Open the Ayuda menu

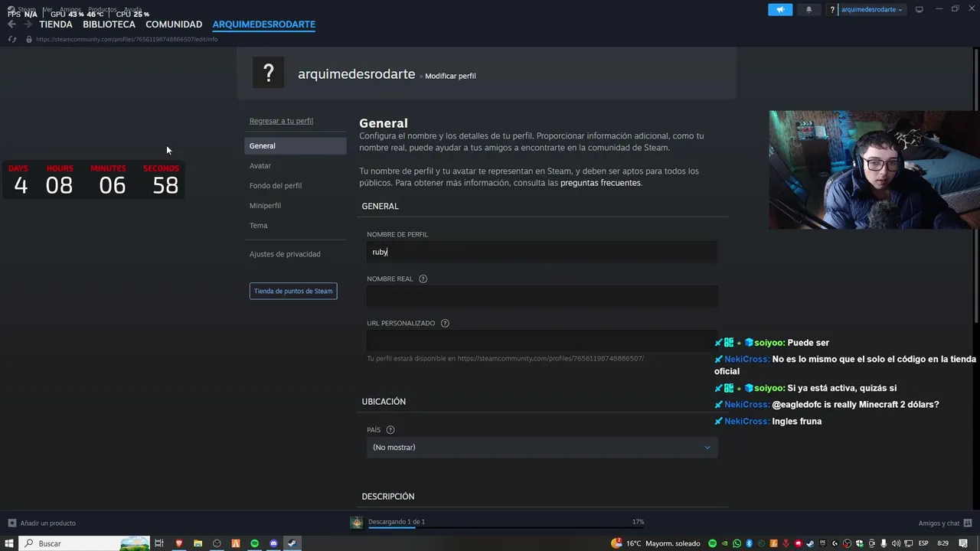pos(133,9)
